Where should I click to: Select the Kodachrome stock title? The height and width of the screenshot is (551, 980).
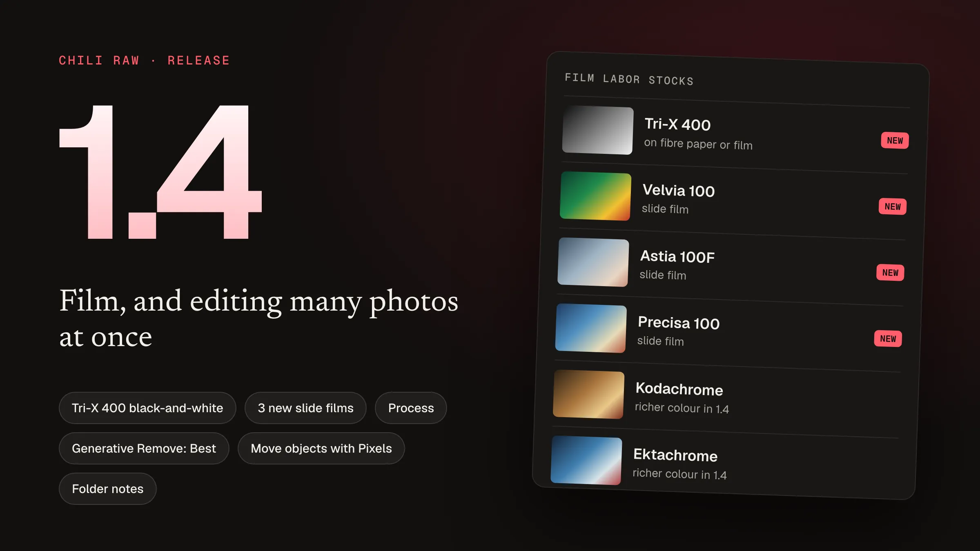679,389
